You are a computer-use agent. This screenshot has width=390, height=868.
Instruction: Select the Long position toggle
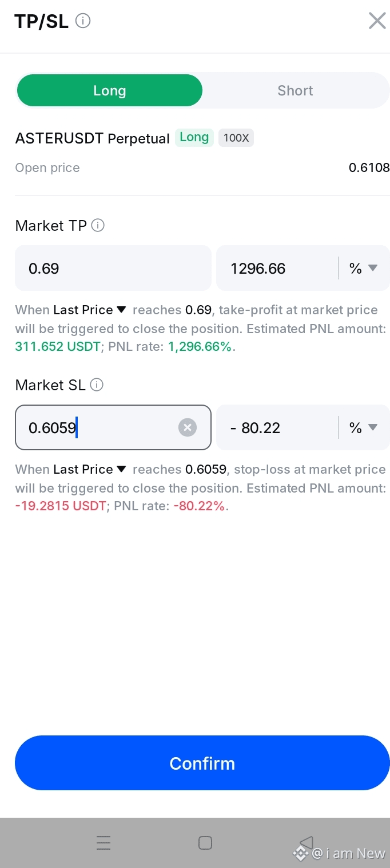pos(110,90)
